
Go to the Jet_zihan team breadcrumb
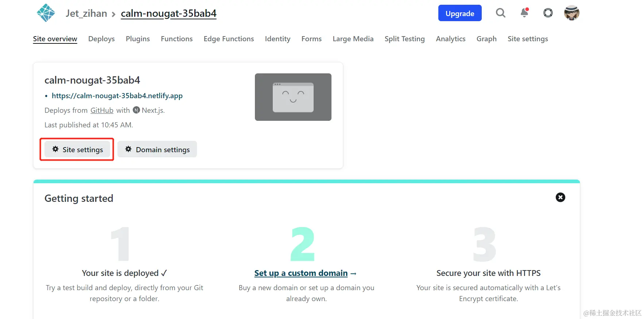click(x=86, y=14)
